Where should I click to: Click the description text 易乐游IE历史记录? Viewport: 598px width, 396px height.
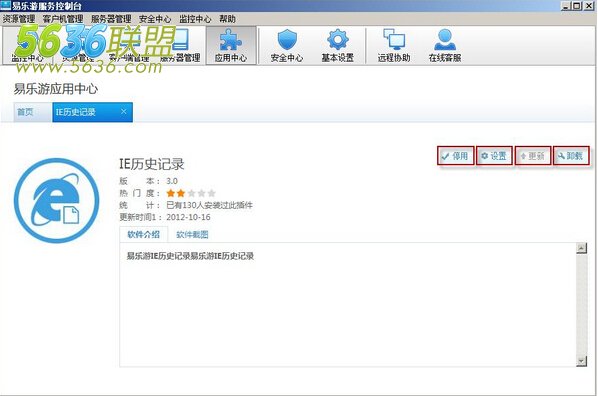(190, 256)
